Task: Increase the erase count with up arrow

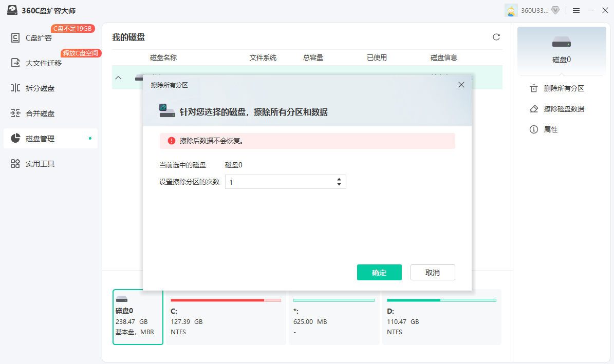Action: tap(339, 180)
